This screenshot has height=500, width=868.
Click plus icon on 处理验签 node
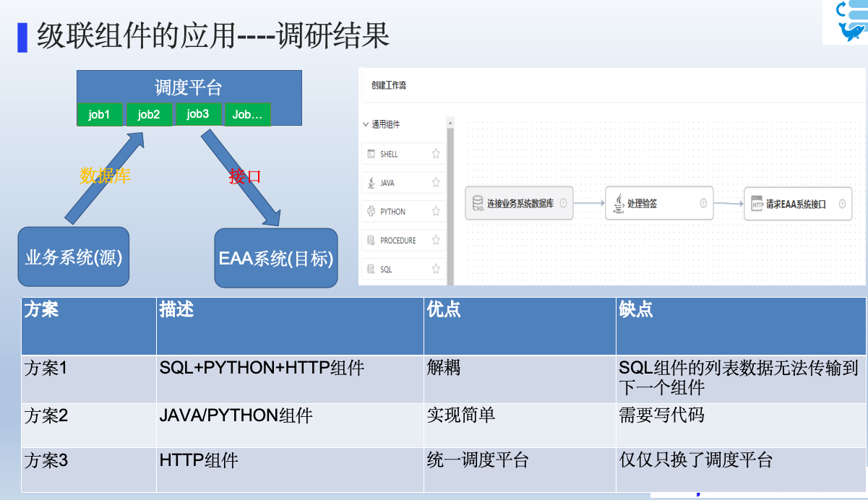click(703, 204)
